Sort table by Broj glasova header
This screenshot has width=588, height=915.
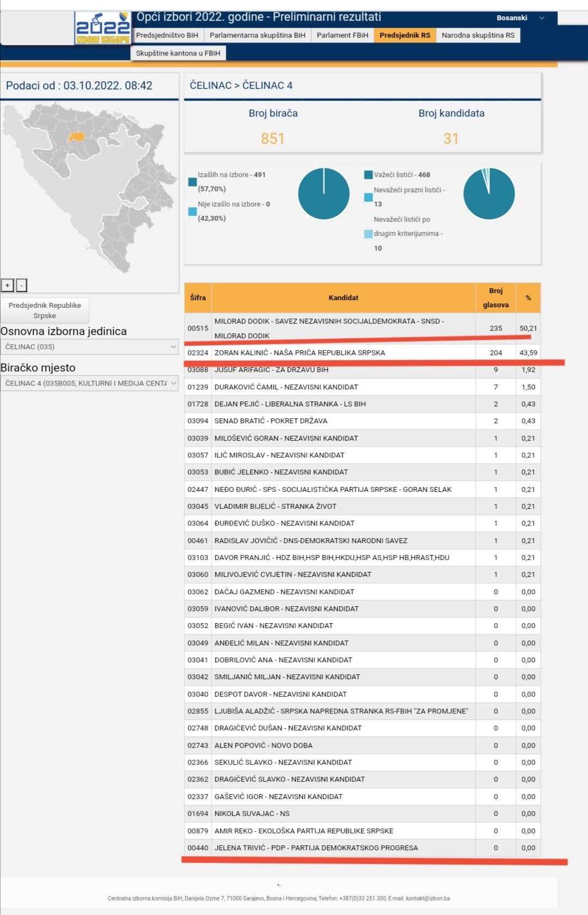click(x=495, y=297)
